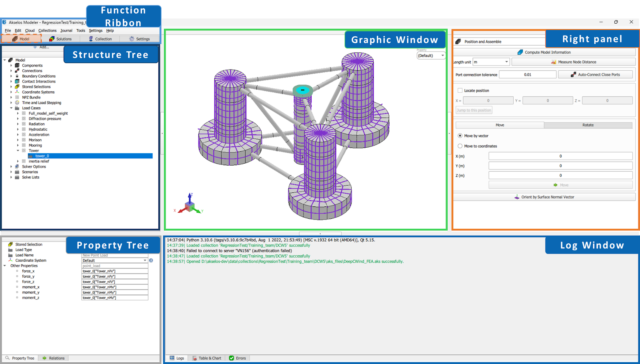The height and width of the screenshot is (364, 640).
Task: Click the force_x expression field
Action: (x=115, y=271)
